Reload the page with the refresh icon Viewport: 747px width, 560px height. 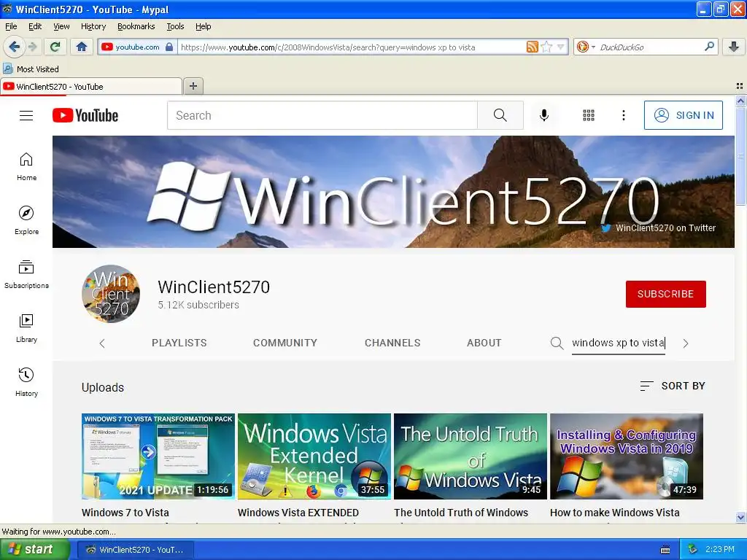coord(55,47)
